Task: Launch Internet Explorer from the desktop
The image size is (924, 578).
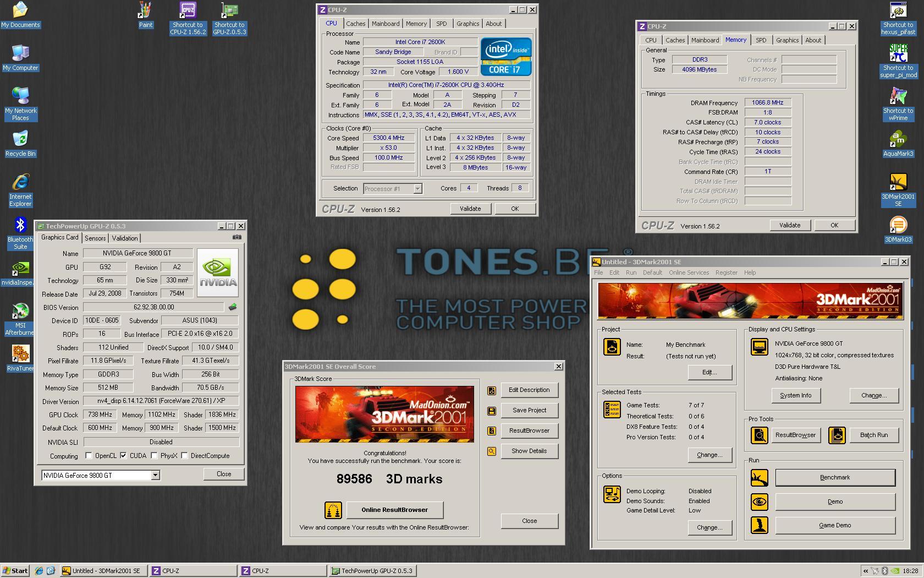Action: [20, 190]
